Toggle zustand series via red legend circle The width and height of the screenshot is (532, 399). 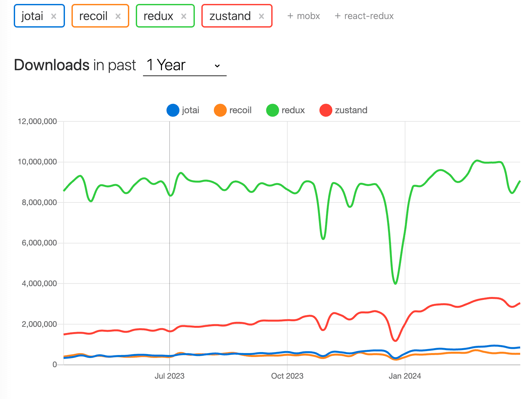point(326,110)
